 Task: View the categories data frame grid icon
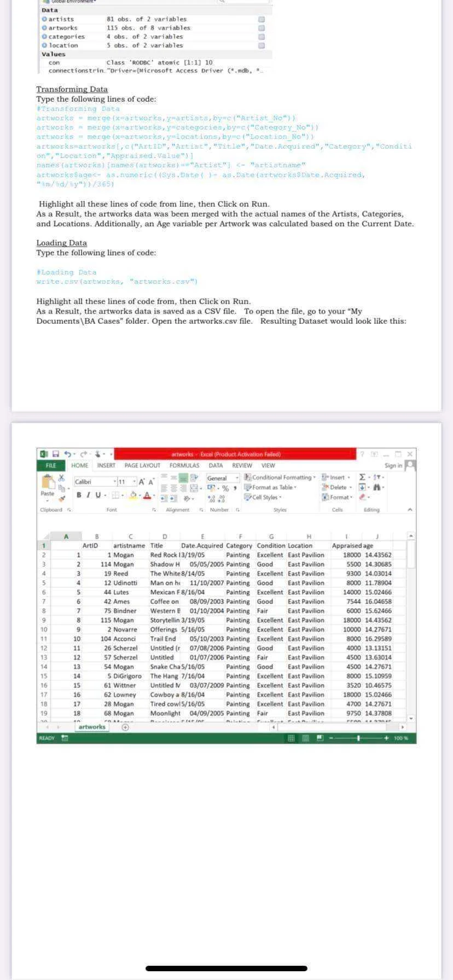262,37
